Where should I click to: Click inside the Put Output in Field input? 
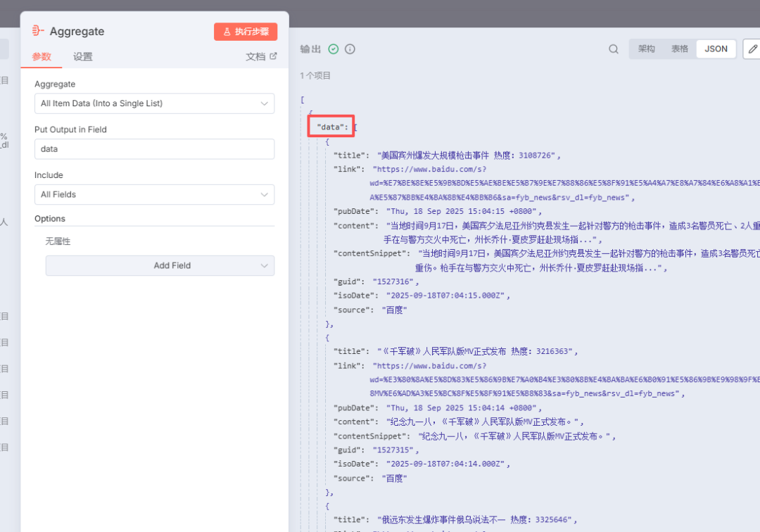click(x=154, y=148)
